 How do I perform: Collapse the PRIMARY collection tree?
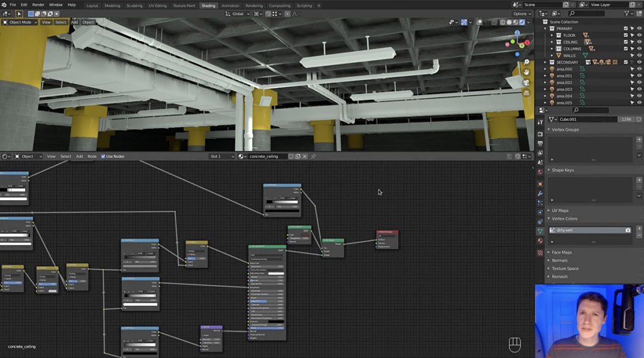pos(545,28)
